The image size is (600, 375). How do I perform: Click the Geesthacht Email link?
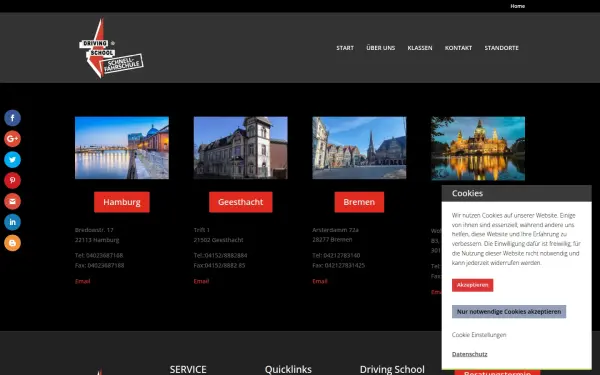(201, 281)
